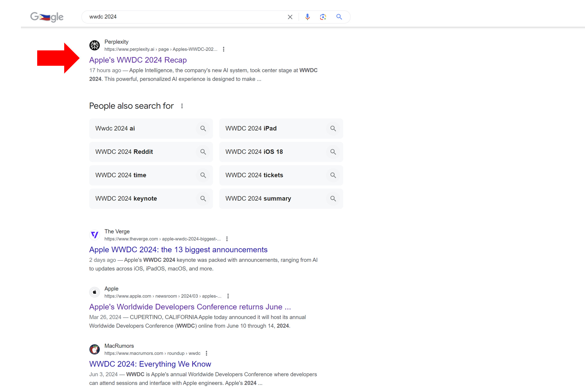Search for WWDC 2024 time suggestion
This screenshot has height=392, width=585.
pos(151,175)
